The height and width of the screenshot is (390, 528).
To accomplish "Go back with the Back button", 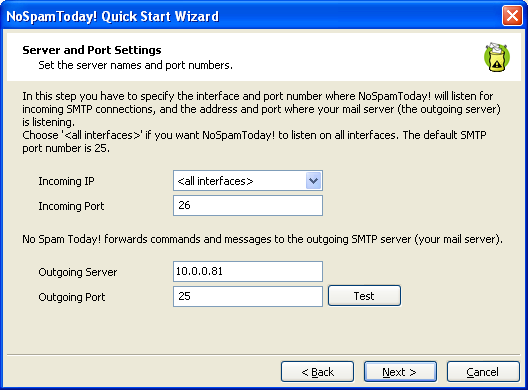I will coord(318,372).
